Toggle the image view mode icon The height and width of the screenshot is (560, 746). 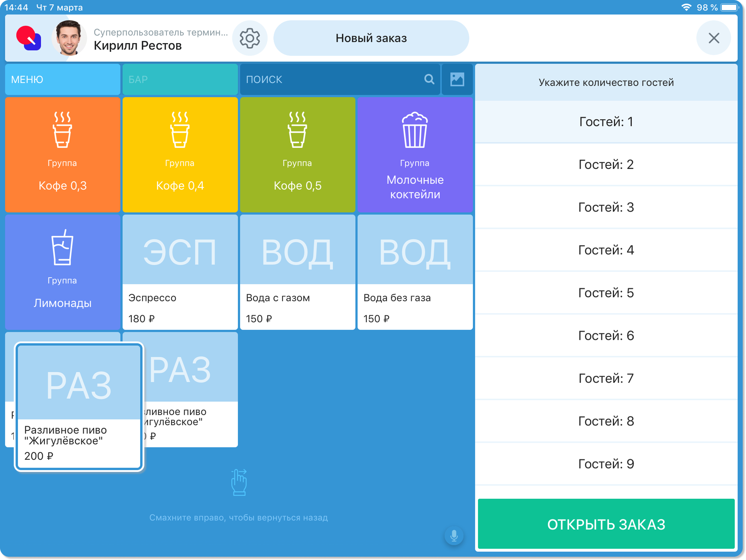pyautogui.click(x=457, y=79)
